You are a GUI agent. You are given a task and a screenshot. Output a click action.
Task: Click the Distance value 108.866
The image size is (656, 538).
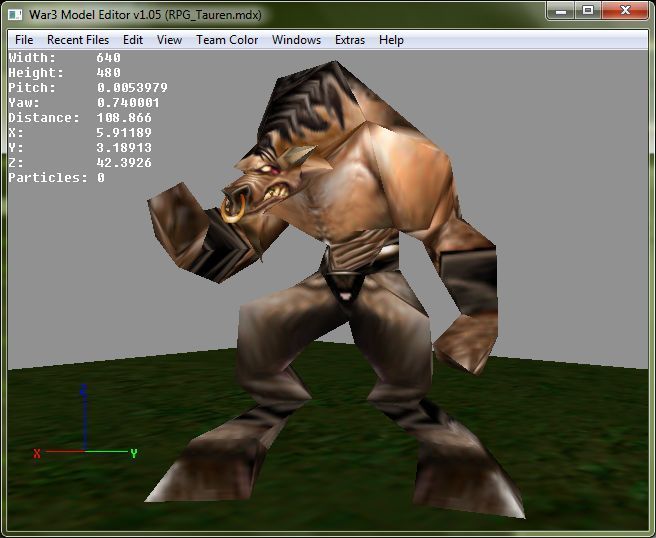(124, 118)
